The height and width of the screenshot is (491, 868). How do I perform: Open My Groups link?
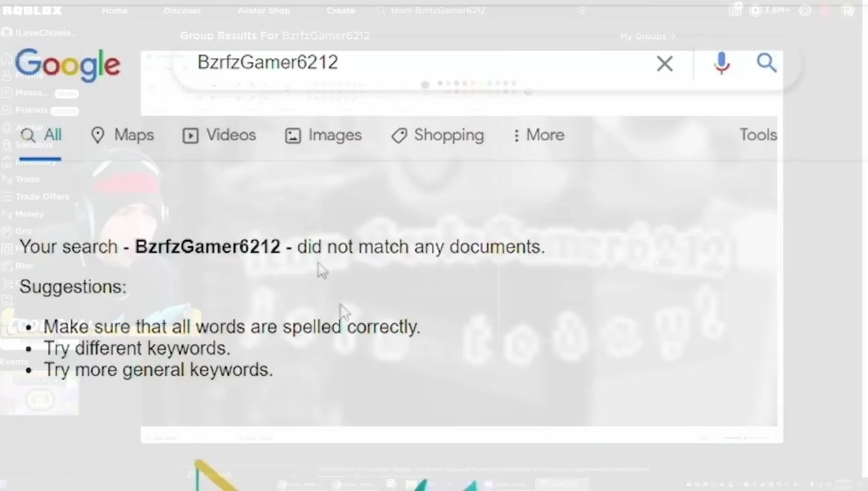[648, 36]
